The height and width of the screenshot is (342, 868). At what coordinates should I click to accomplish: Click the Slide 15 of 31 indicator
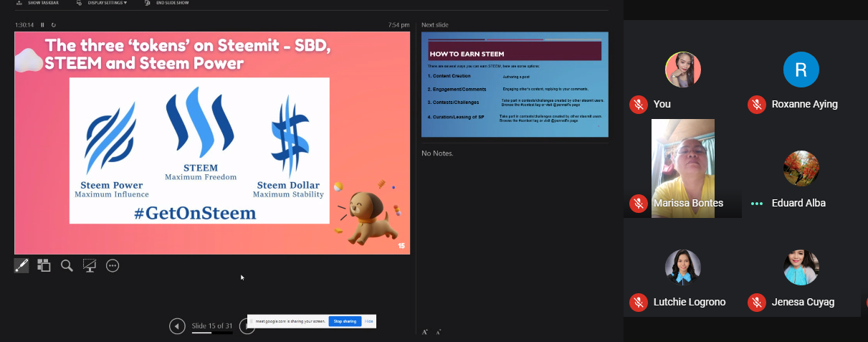[x=212, y=326]
